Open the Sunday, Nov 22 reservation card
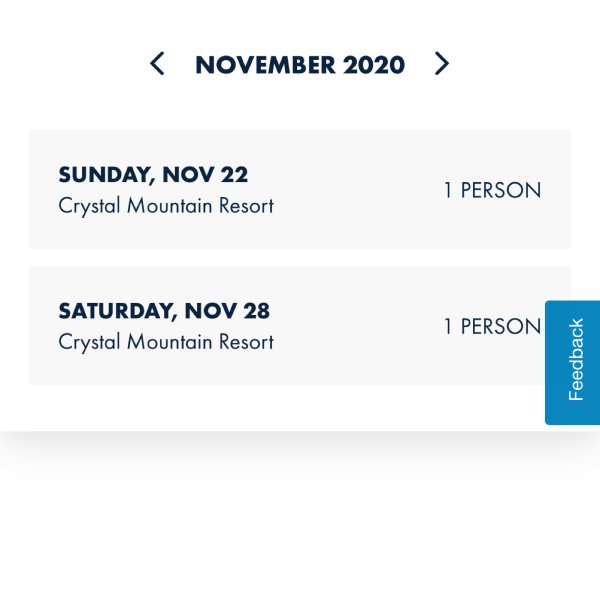600x600 pixels. (300, 189)
